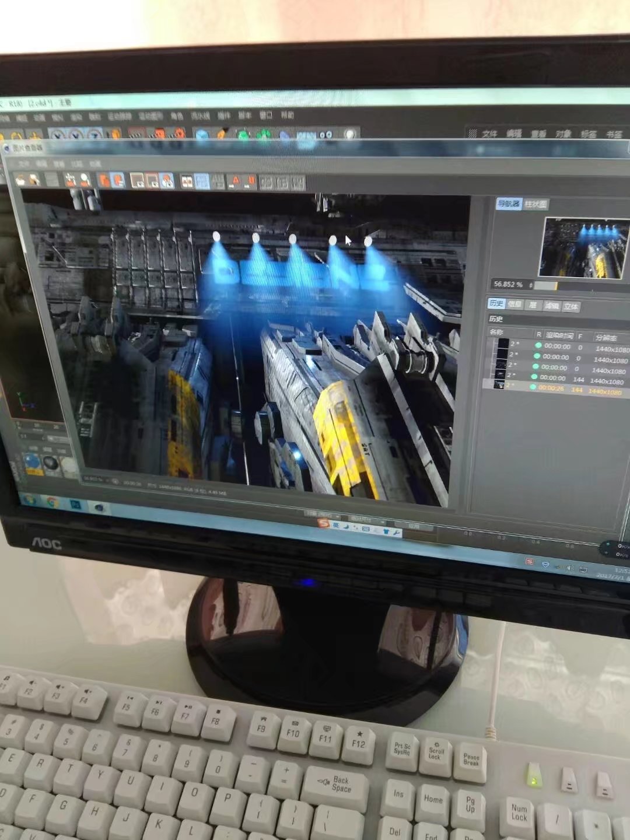630x840 pixels.
Task: Click the open file icon in Picture Viewer toolbar
Action: click(22, 180)
